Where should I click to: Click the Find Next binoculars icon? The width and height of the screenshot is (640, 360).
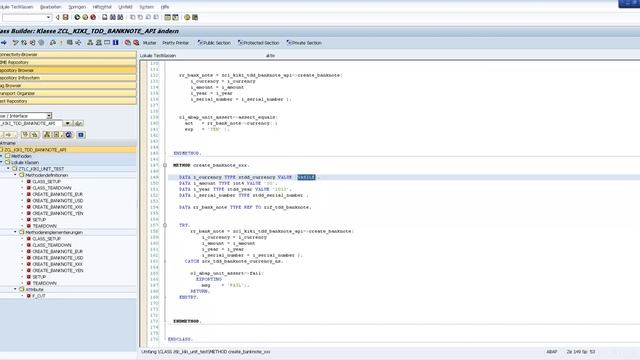(x=120, y=17)
